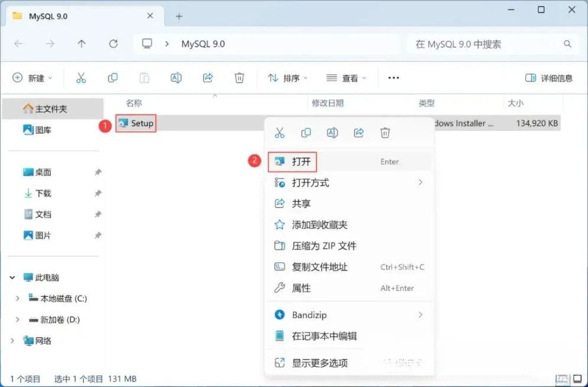The height and width of the screenshot is (387, 588).
Task: Sort by the 修改日期 column header
Action: point(328,103)
